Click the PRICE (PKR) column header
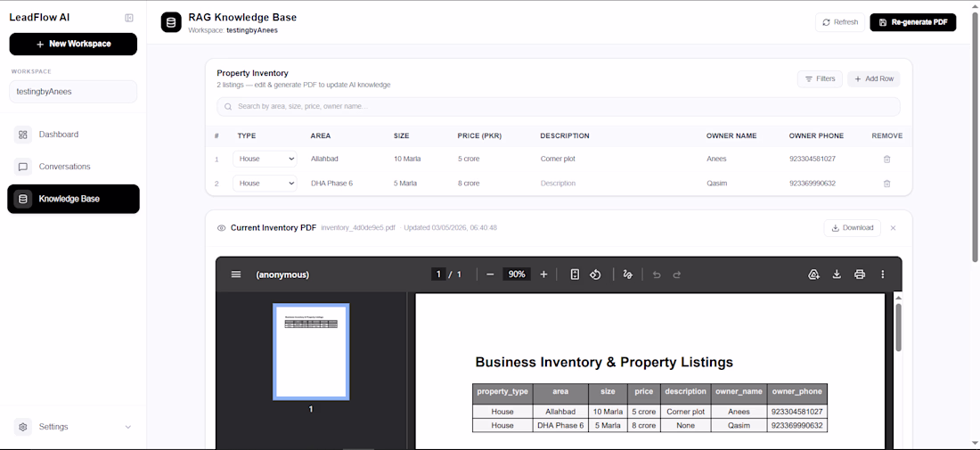This screenshot has width=980, height=450. [479, 136]
